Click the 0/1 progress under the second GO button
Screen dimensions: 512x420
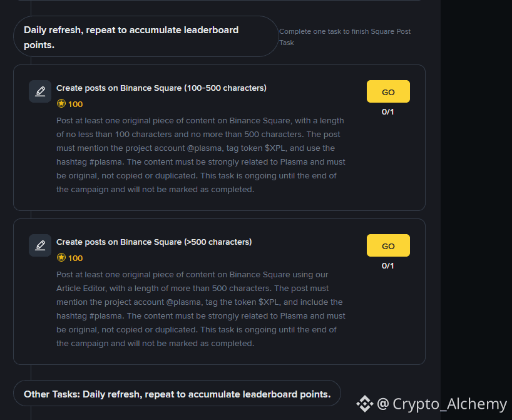coord(388,266)
